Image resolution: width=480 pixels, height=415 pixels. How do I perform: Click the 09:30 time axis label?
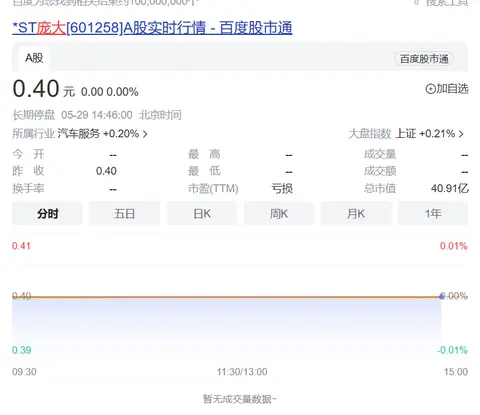point(24,372)
